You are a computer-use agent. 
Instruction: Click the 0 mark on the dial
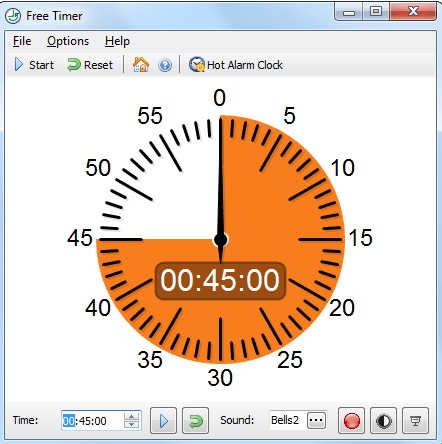click(220, 98)
